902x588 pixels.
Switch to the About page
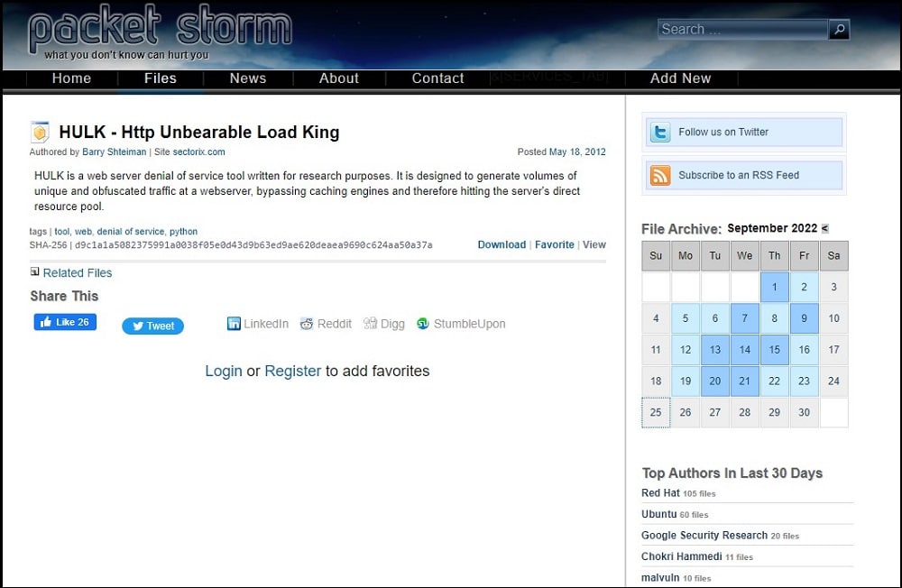point(338,78)
